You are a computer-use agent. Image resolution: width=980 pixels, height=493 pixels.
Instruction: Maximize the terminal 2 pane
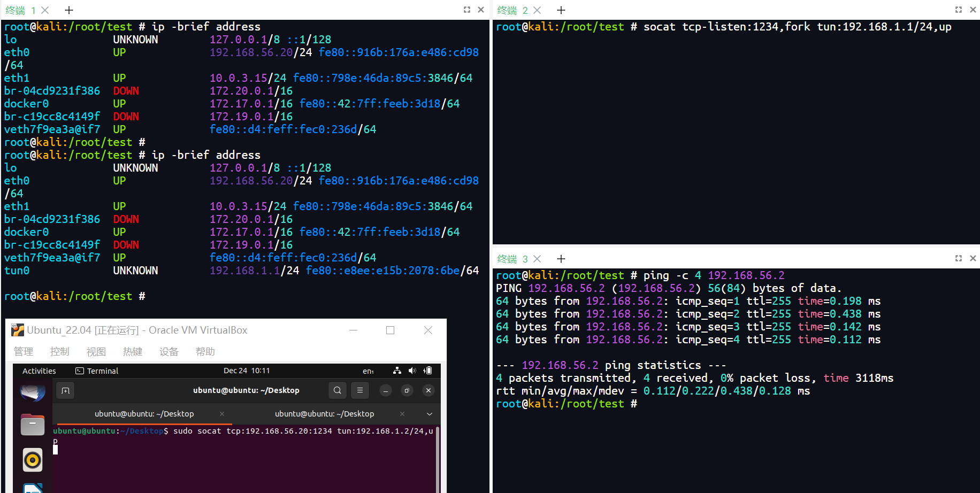pos(958,10)
